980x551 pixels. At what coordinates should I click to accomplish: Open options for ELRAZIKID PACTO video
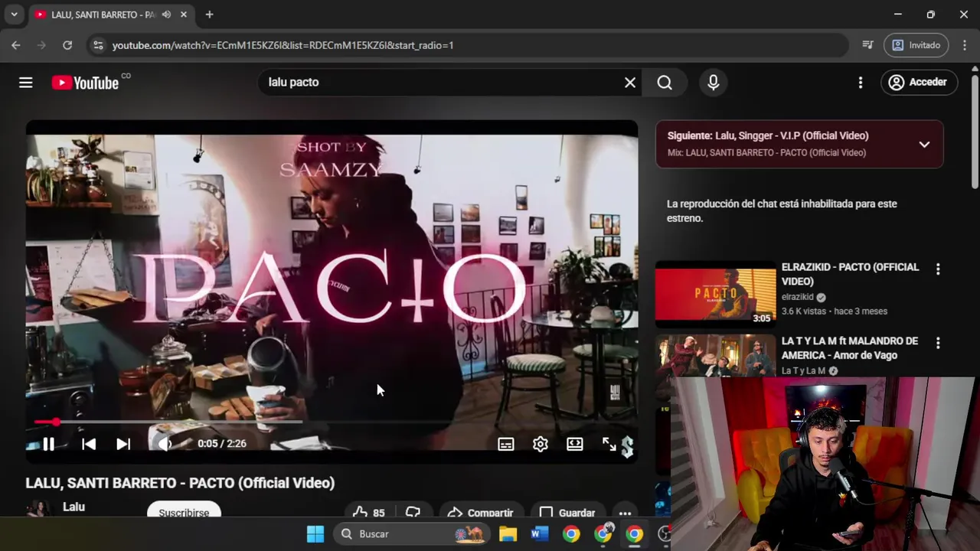coord(938,269)
